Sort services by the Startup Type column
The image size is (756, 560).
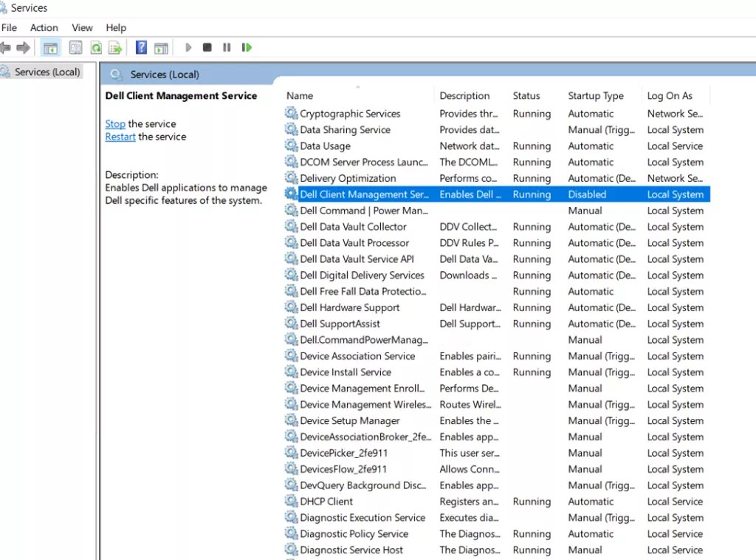(595, 95)
